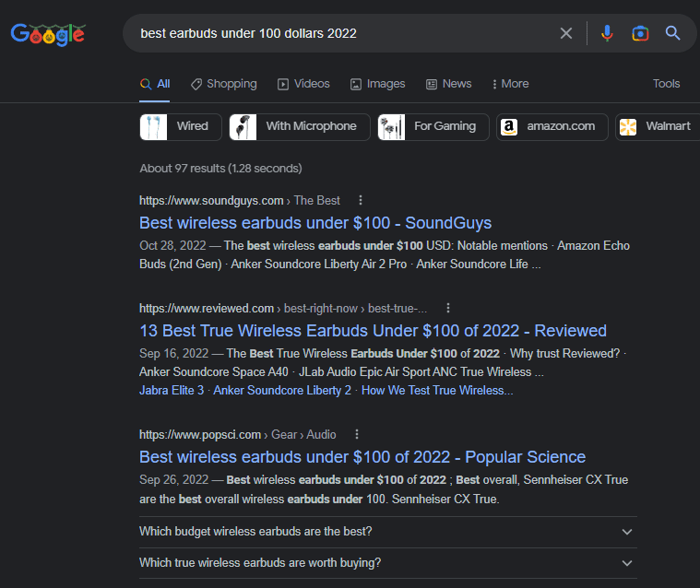Viewport: 700px width, 588px height.
Task: Open Best wireless earbuds under $100 - SoundGuys
Action: click(x=315, y=223)
